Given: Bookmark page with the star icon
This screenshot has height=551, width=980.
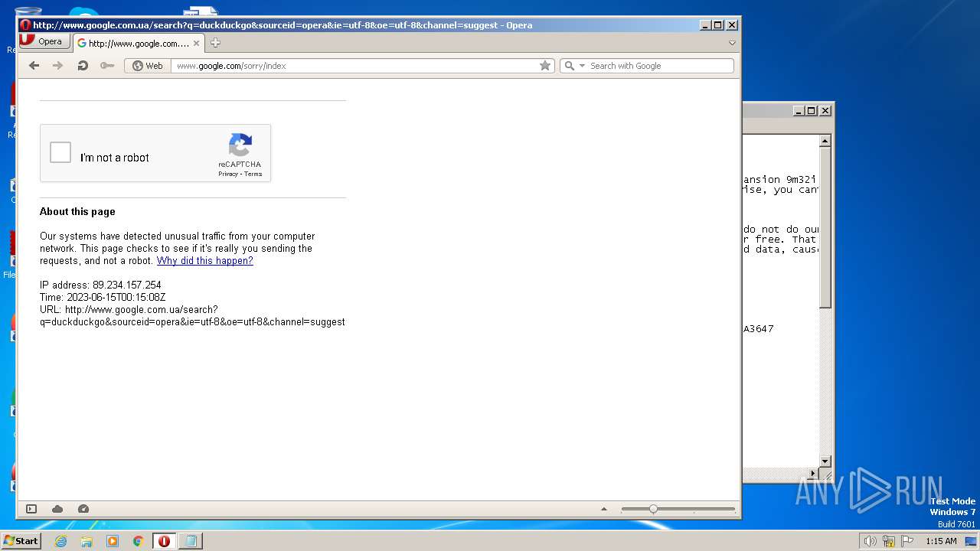Looking at the screenshot, I should [545, 66].
